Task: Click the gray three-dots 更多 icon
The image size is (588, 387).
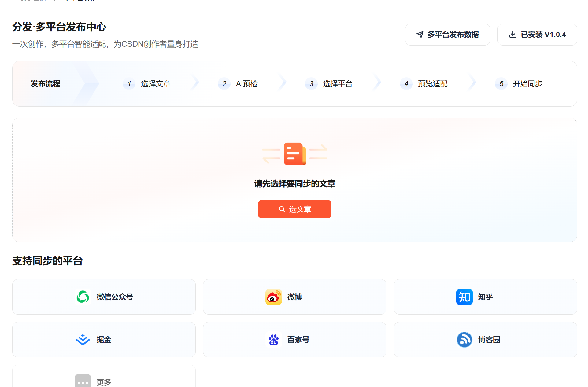Action: (x=83, y=381)
